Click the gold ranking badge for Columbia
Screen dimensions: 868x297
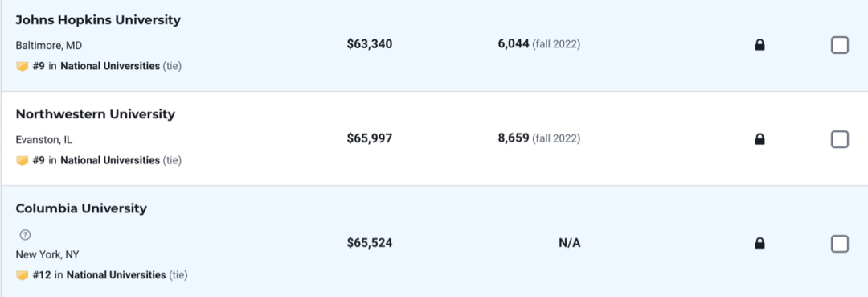click(x=23, y=275)
